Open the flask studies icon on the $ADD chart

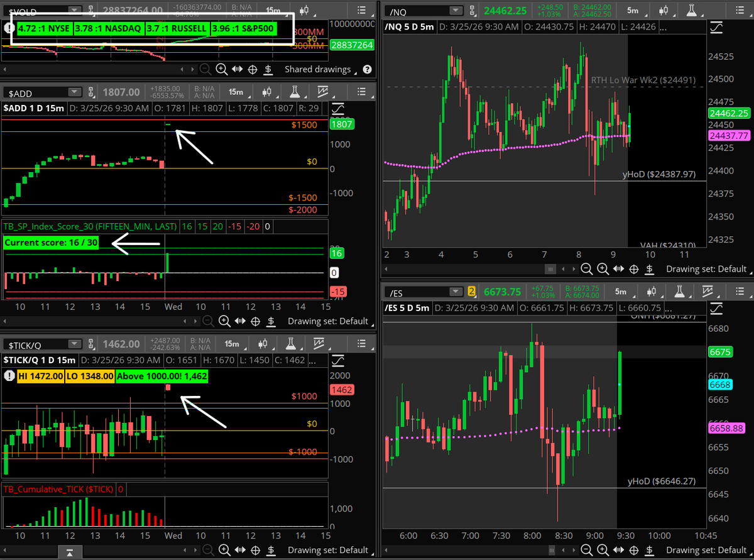pyautogui.click(x=293, y=92)
